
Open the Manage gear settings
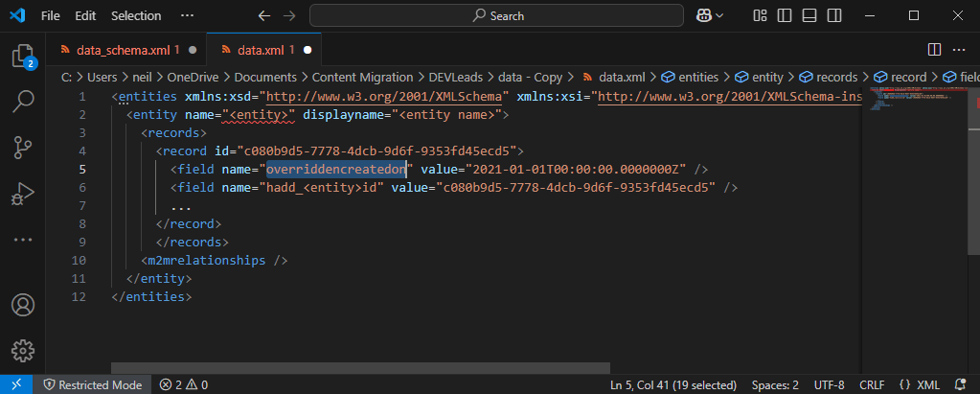pos(23,350)
